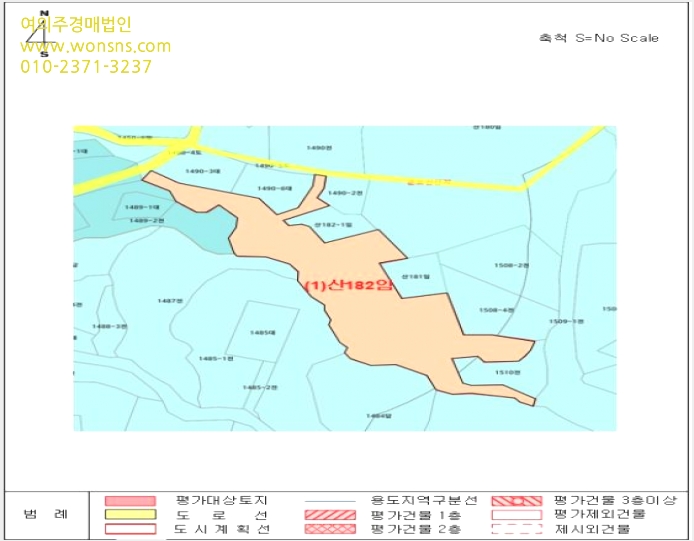The width and height of the screenshot is (694, 541).
Task: Select the 1485-1전 parcel label
Action: [216, 359]
